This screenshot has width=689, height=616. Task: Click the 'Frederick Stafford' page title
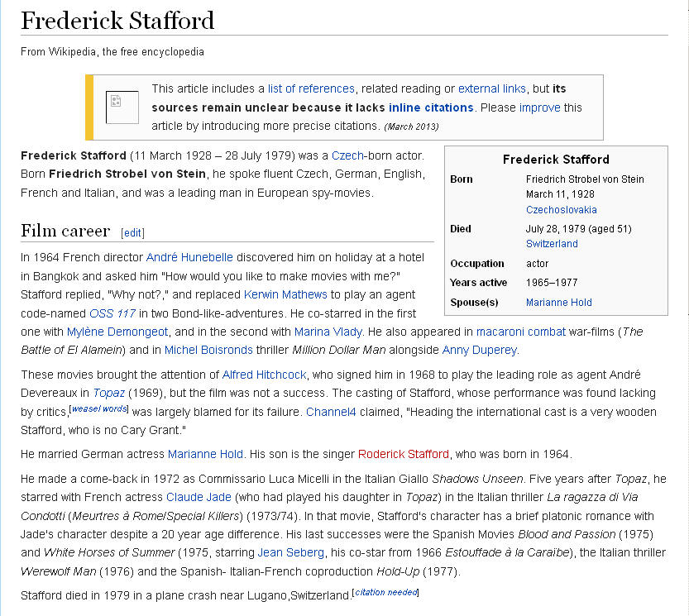tap(117, 21)
